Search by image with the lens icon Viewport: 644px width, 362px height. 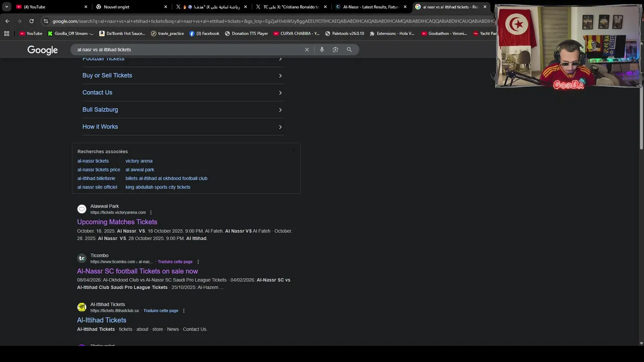(336, 49)
